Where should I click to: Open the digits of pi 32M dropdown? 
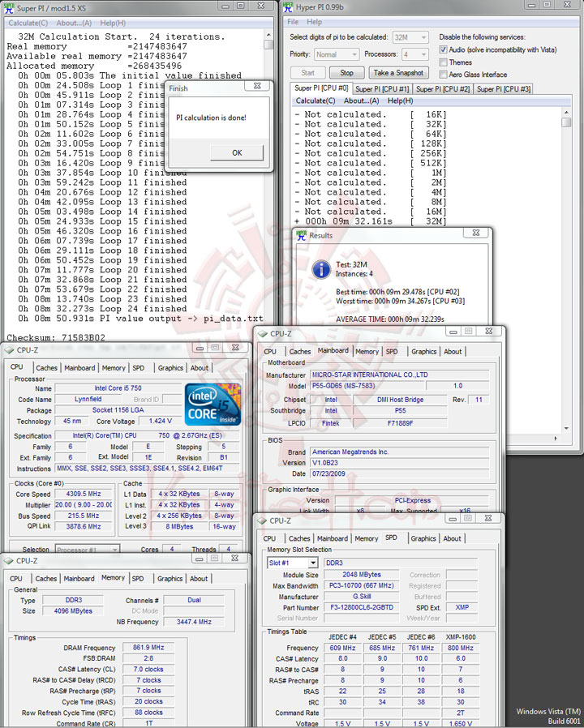pos(410,37)
